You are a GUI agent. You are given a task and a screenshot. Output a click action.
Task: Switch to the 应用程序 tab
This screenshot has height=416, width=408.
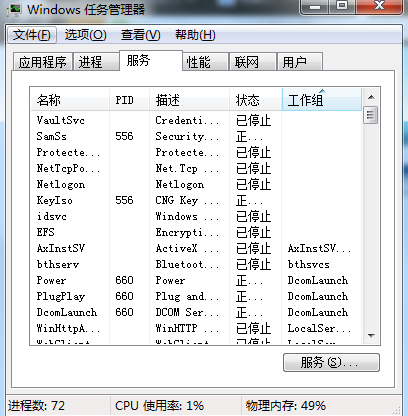tap(42, 62)
